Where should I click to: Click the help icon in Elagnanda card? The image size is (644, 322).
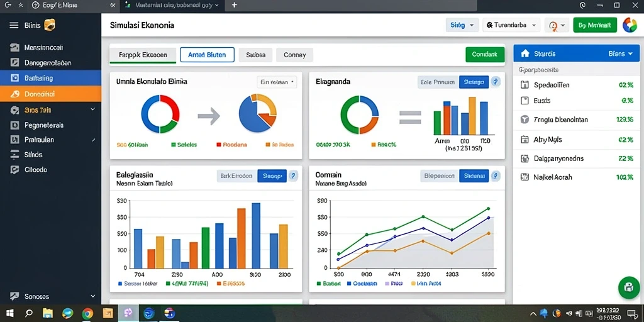(x=496, y=82)
